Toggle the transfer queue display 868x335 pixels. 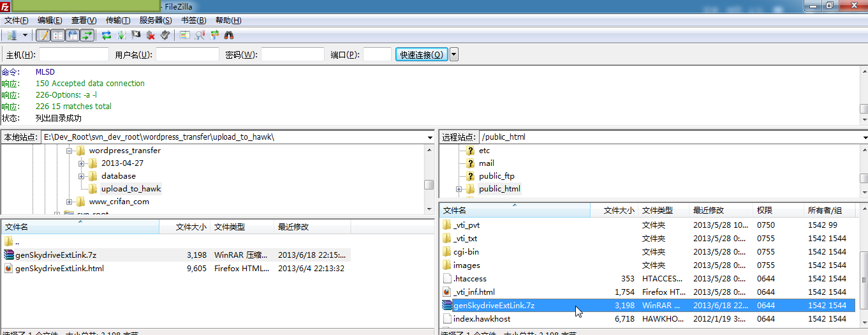pos(87,35)
